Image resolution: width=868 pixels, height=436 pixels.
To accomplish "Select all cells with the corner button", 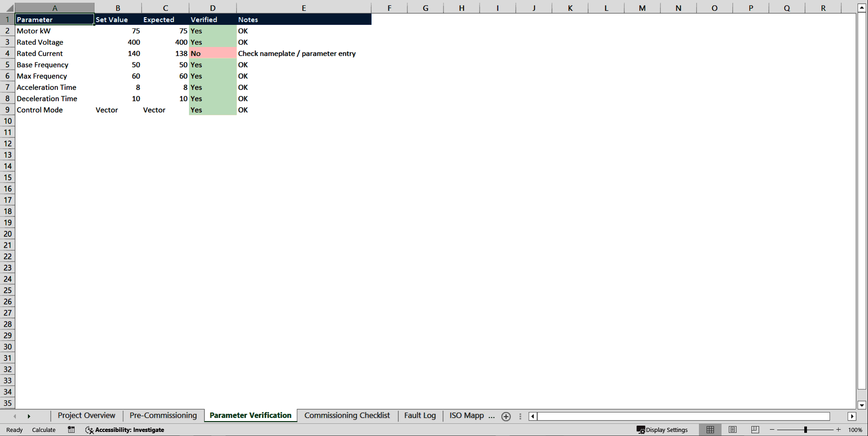I will pos(8,8).
